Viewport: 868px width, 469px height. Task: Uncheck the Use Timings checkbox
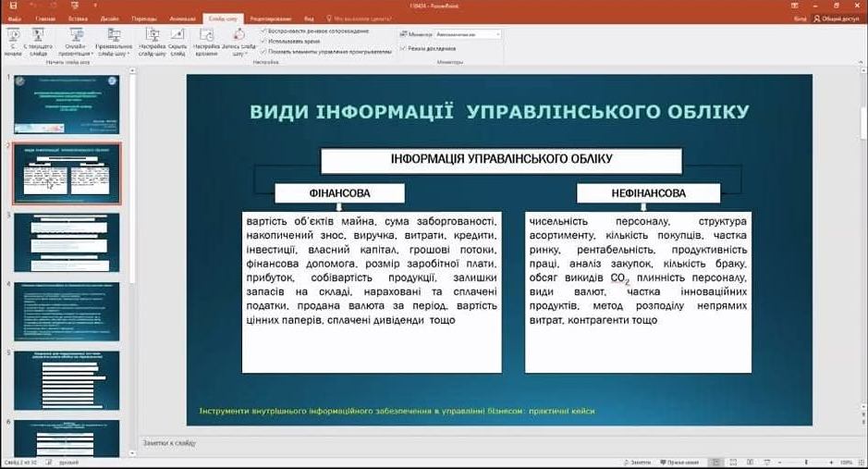tap(264, 42)
